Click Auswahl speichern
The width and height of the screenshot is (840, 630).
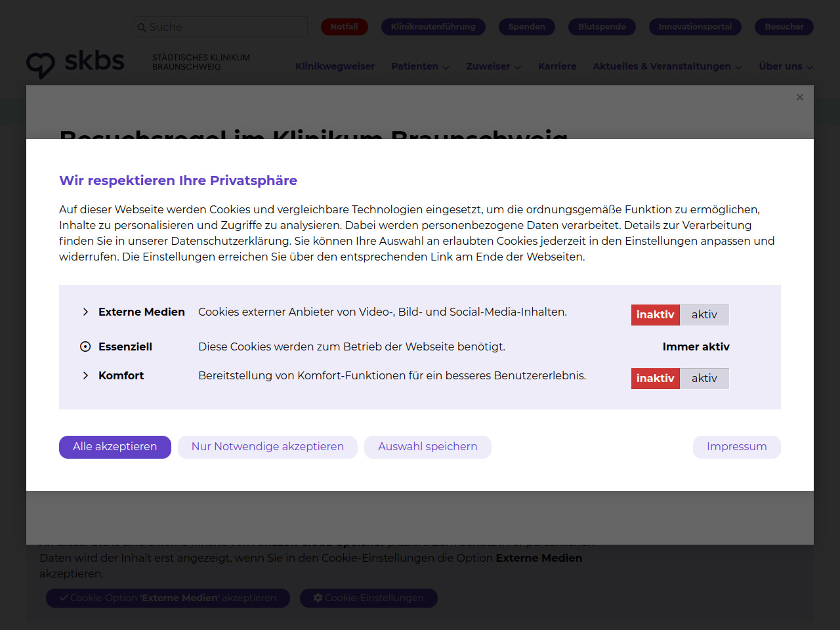click(x=427, y=447)
